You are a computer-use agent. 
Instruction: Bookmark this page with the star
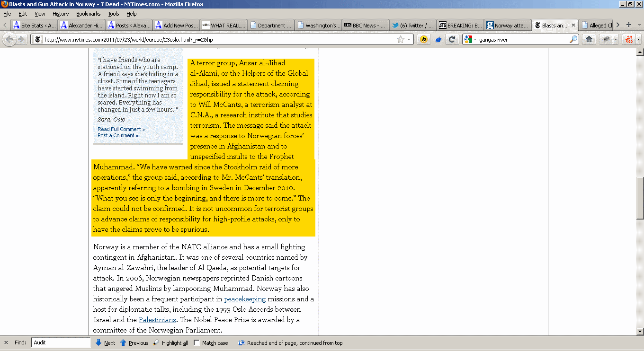[401, 39]
